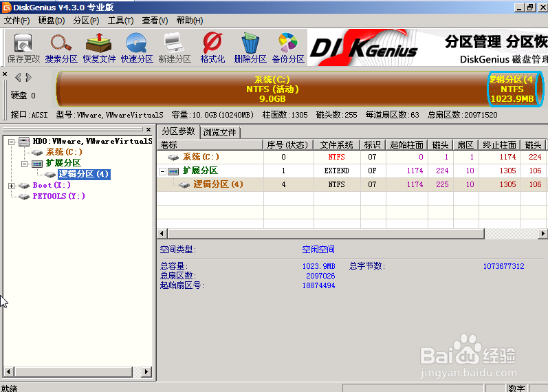Screen dimensions: 548x392
Task: Select 逻辑分区(4) in the disk tree
Action: coord(84,174)
